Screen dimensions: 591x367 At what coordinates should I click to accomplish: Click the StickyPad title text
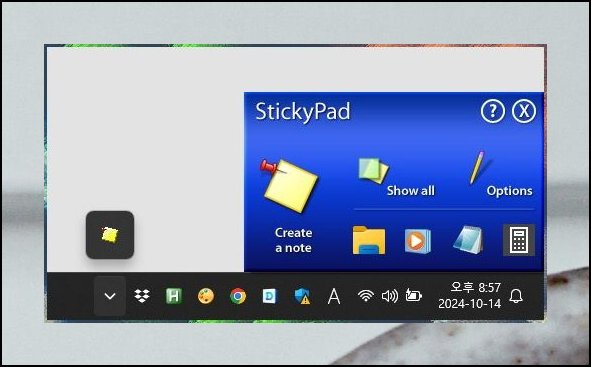303,112
